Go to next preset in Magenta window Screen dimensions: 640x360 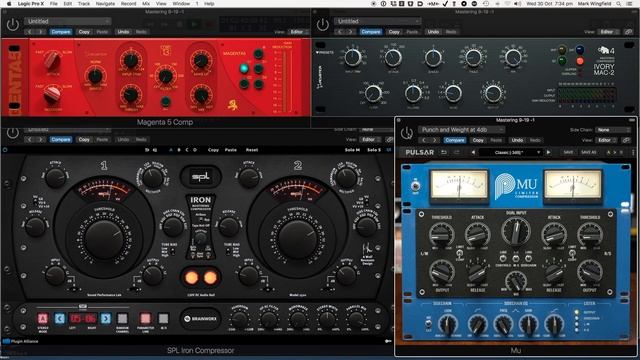(40, 32)
